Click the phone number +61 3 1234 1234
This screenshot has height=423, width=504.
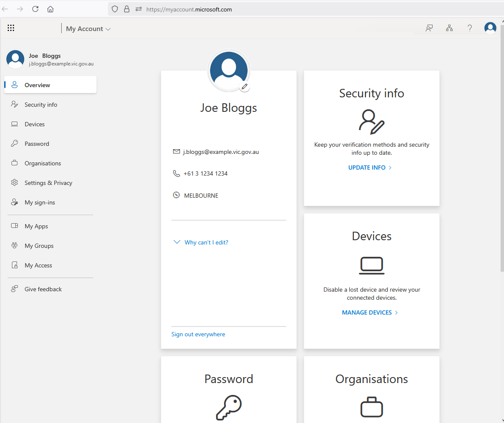[x=206, y=173]
